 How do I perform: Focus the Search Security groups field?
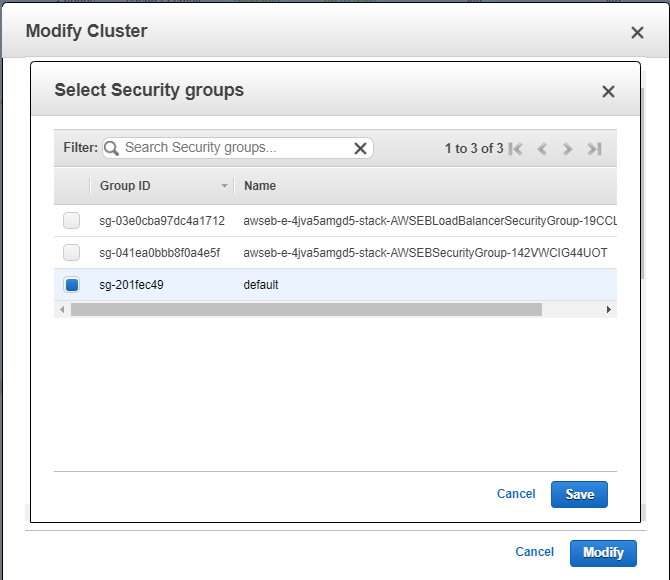pos(235,147)
